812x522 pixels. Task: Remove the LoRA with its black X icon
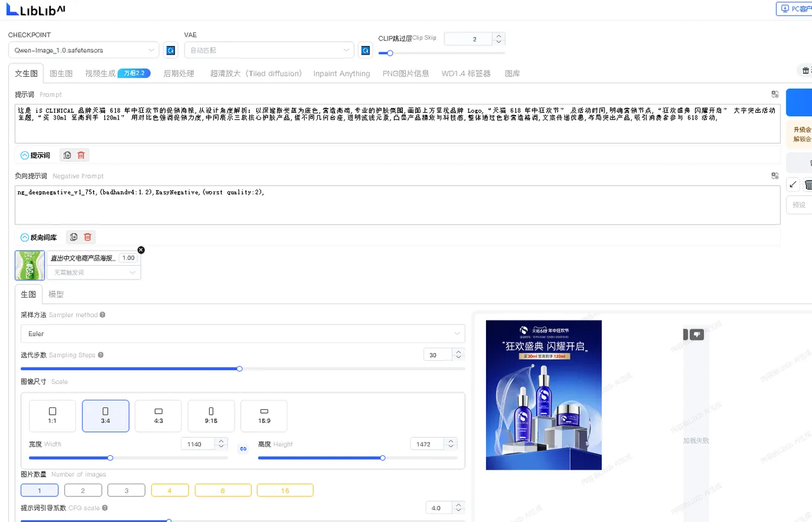click(x=141, y=250)
